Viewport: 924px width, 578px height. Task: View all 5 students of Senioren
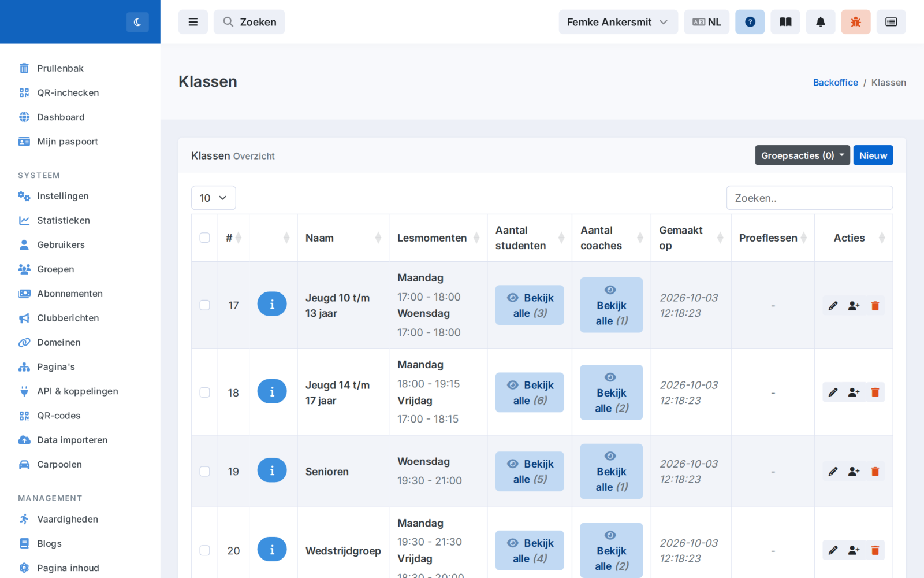point(530,471)
